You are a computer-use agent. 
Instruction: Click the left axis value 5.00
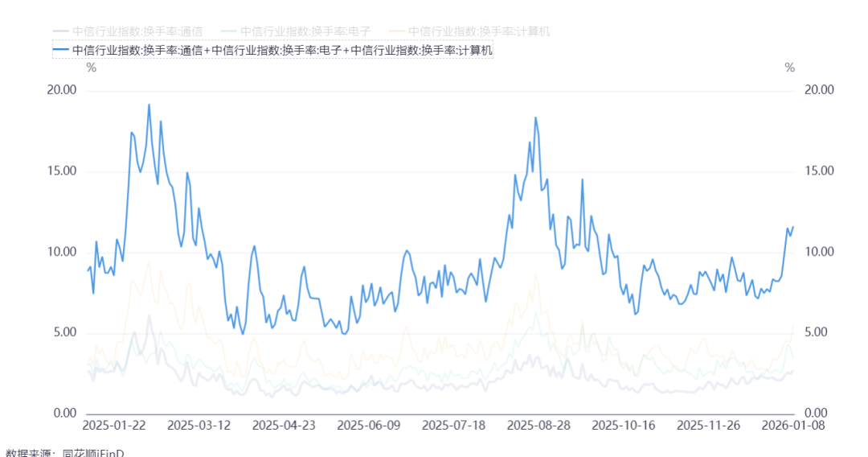tap(65, 332)
